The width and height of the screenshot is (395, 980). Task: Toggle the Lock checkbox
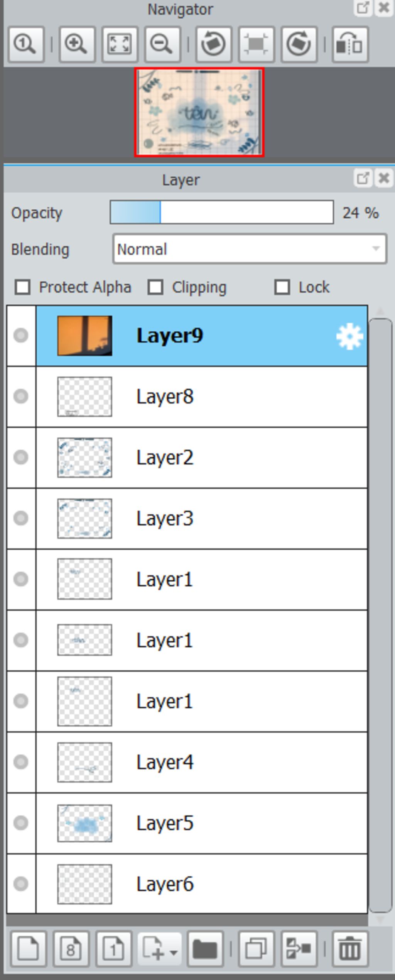click(282, 287)
